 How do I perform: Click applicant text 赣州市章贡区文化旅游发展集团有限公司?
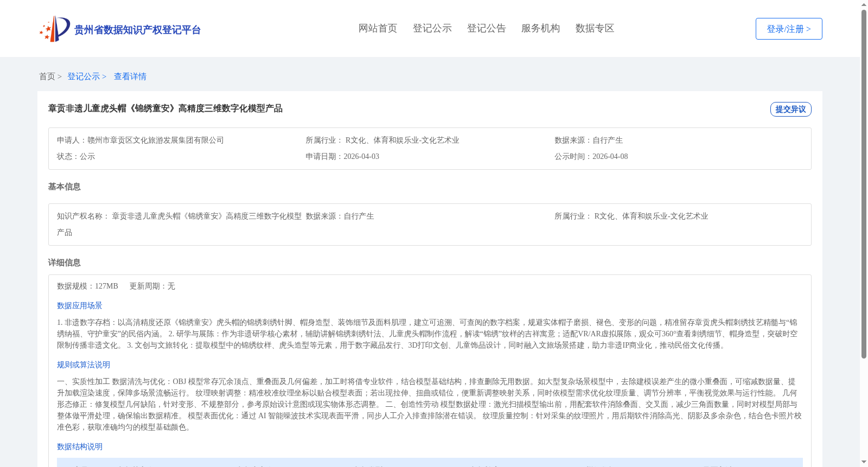coord(156,140)
